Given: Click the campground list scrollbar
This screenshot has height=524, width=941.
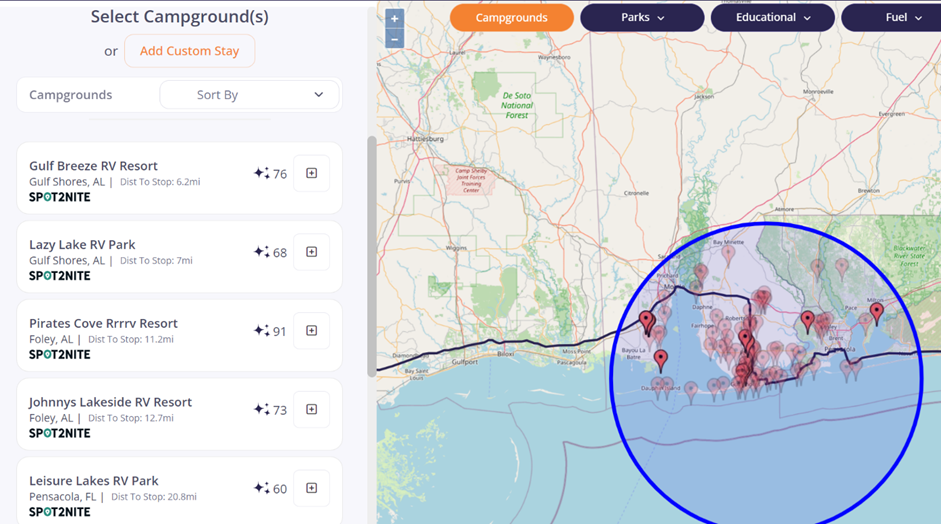Looking at the screenshot, I should [x=372, y=257].
